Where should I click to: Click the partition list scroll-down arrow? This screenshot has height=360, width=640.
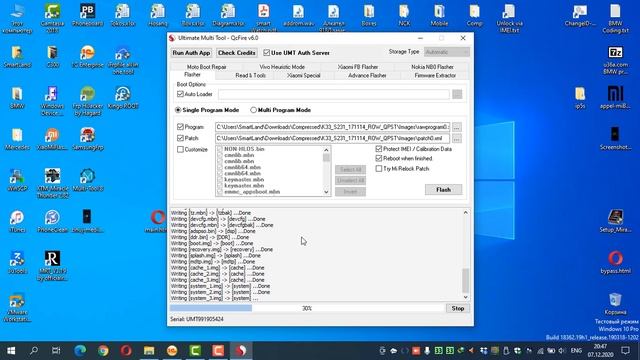pyautogui.click(x=326, y=192)
